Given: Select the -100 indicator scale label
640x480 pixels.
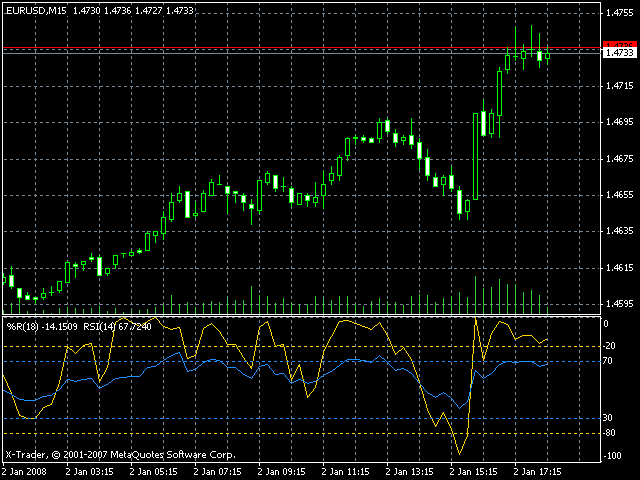Looking at the screenshot, I should click(x=611, y=456).
